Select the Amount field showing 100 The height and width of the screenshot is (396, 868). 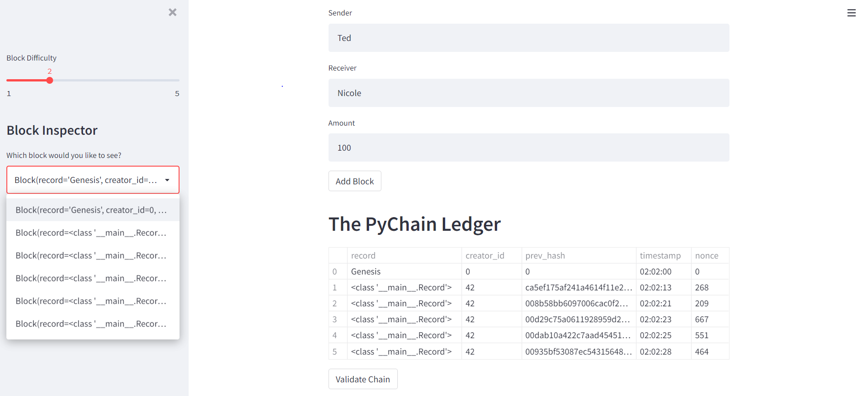click(x=529, y=147)
